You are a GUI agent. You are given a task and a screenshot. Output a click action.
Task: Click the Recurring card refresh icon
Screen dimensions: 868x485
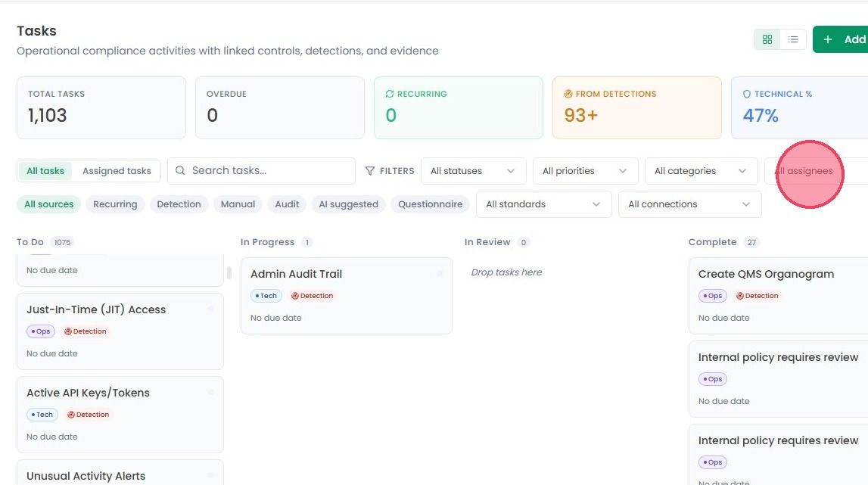[x=390, y=94]
